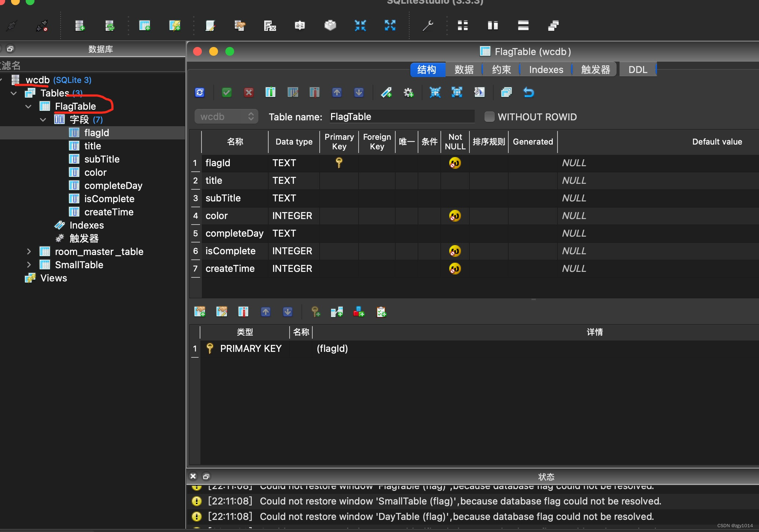Select subTitle field in tree
This screenshot has width=759, height=532.
click(x=102, y=159)
